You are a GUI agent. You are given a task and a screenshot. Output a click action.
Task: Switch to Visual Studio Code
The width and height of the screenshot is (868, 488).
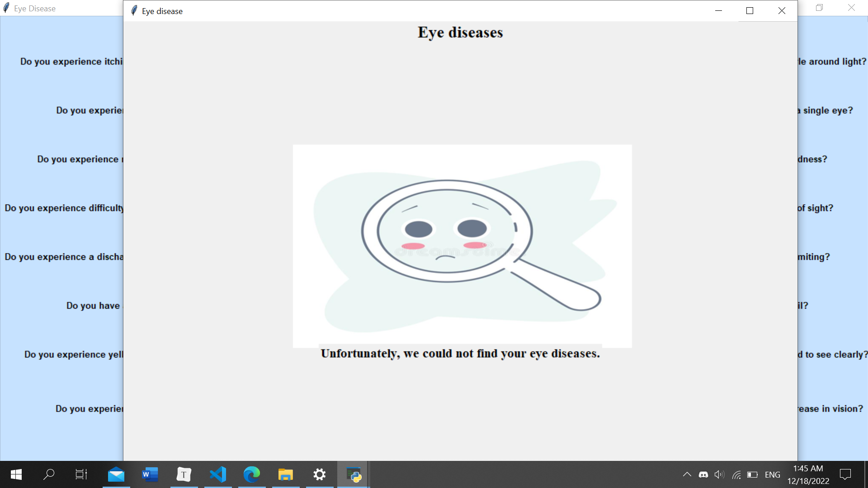218,474
